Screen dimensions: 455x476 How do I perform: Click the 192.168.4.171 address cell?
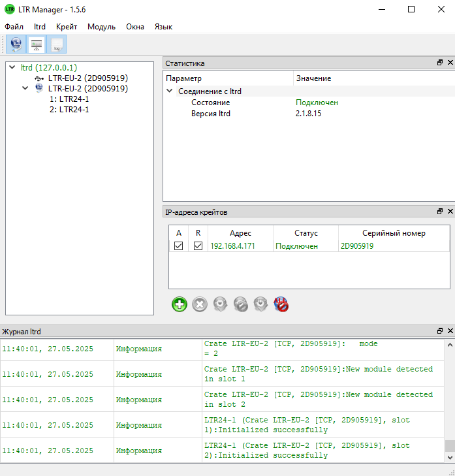[x=240, y=246]
